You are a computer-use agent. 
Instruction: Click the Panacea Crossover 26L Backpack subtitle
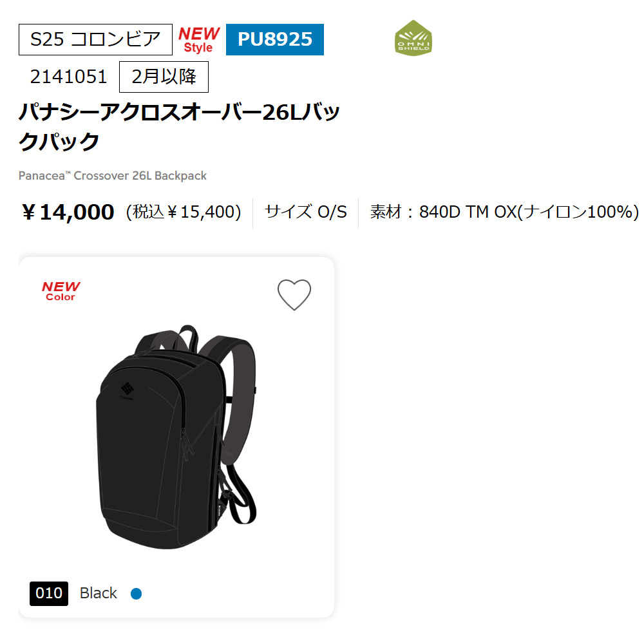coord(113,176)
